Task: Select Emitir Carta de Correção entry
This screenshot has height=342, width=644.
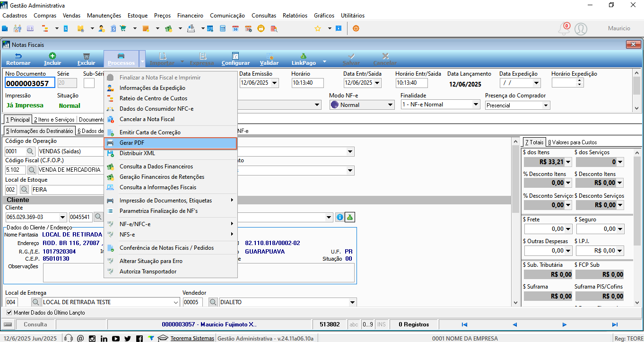Action: tap(170, 132)
